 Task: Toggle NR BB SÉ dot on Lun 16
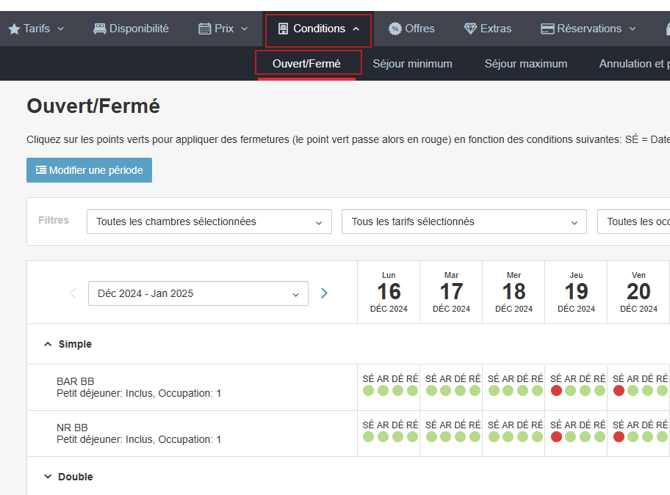tap(368, 436)
